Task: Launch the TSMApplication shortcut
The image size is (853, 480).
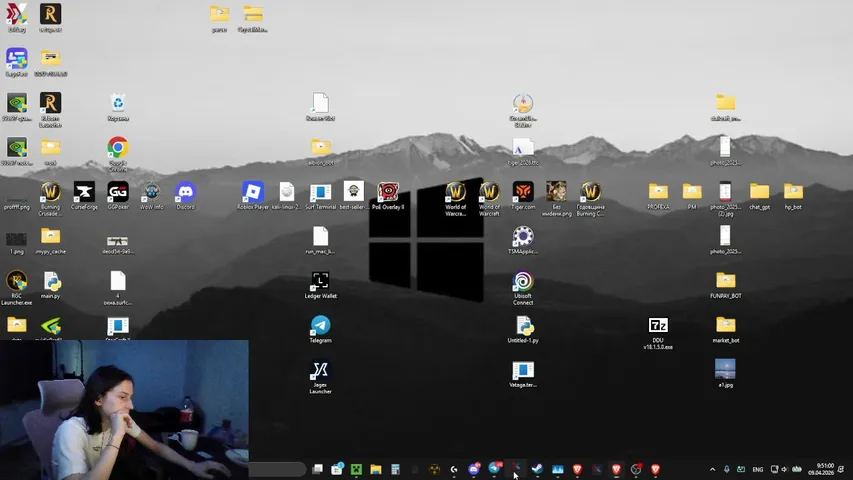Action: (523, 241)
